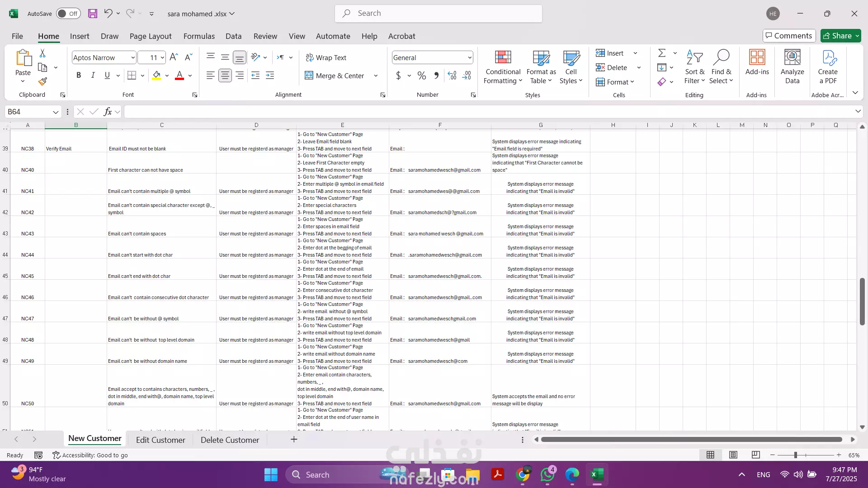Screen dimensions: 868x488
Task: Switch to Edit Customer sheet tab
Action: [x=160, y=440]
